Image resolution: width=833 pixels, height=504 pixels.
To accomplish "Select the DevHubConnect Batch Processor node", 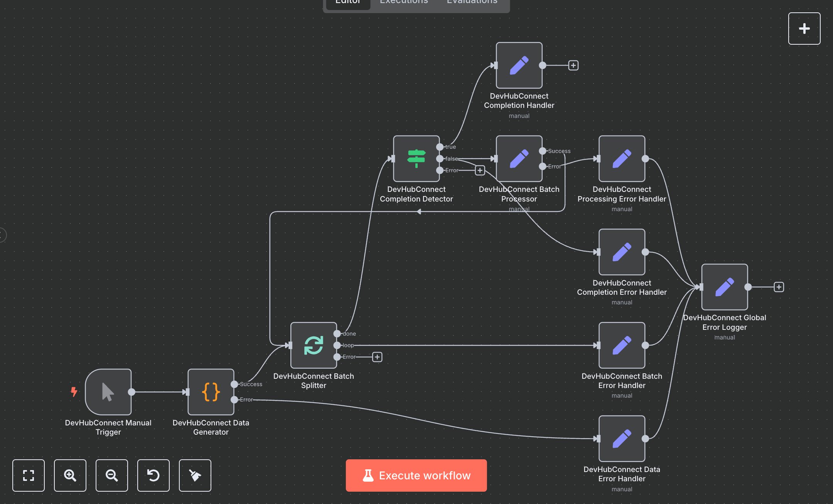I will 519,159.
